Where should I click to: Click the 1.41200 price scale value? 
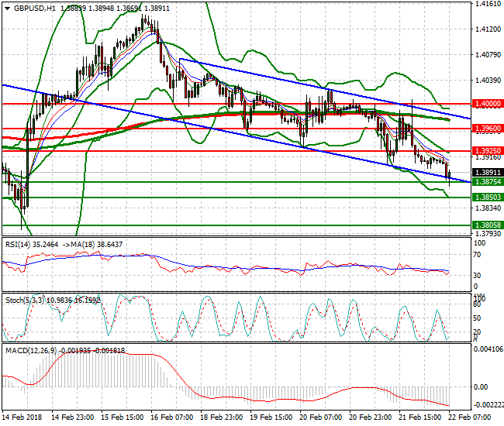coord(488,29)
